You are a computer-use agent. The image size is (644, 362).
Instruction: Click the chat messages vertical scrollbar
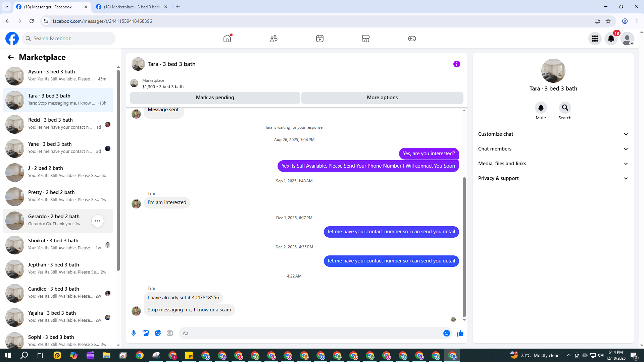tap(464, 247)
